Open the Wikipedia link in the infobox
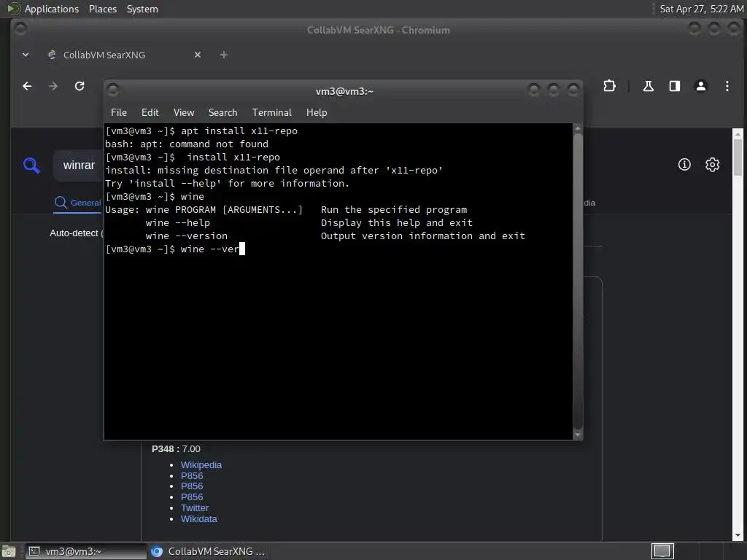This screenshot has width=747, height=560. click(201, 465)
